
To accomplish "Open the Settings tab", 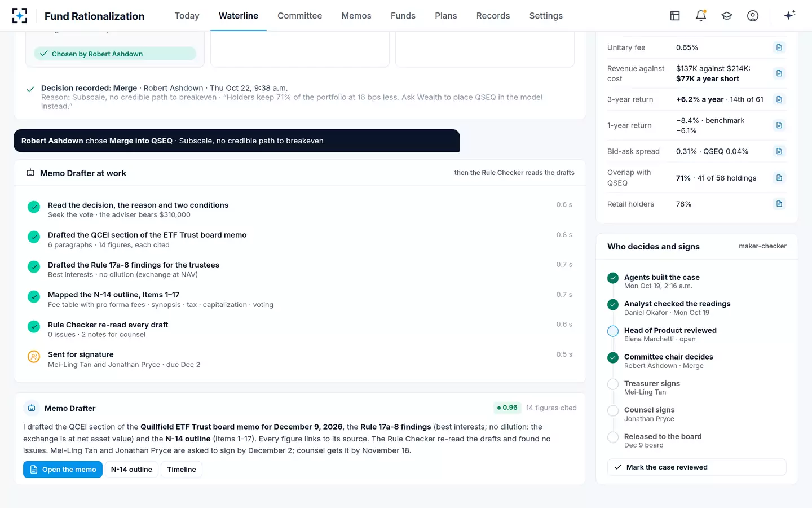I will tap(546, 16).
